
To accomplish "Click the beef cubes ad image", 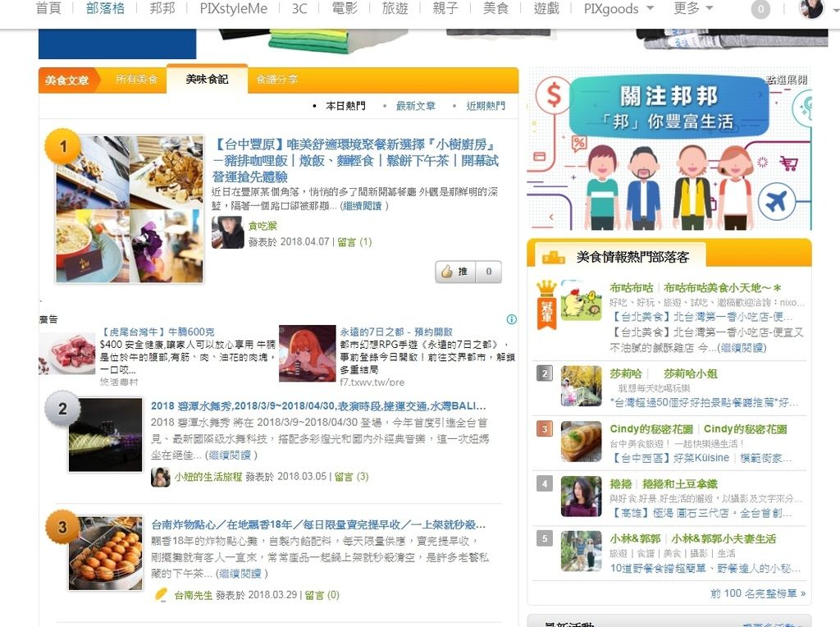I will (67, 353).
